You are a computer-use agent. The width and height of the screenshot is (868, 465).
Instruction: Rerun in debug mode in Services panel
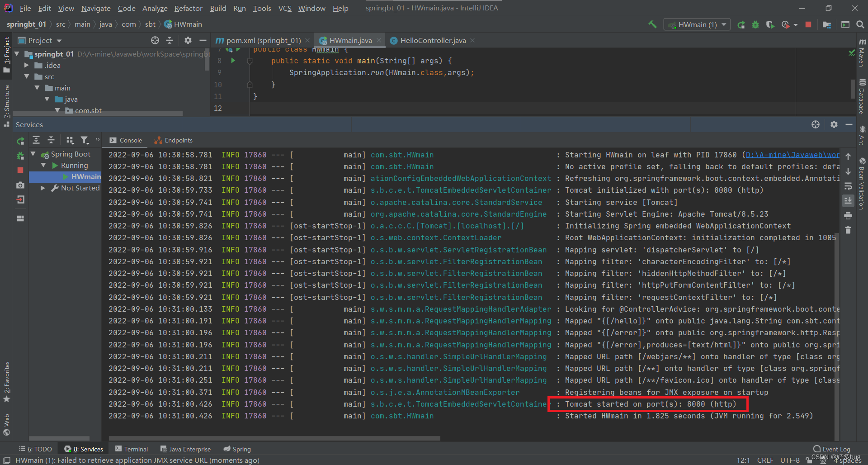click(x=20, y=156)
